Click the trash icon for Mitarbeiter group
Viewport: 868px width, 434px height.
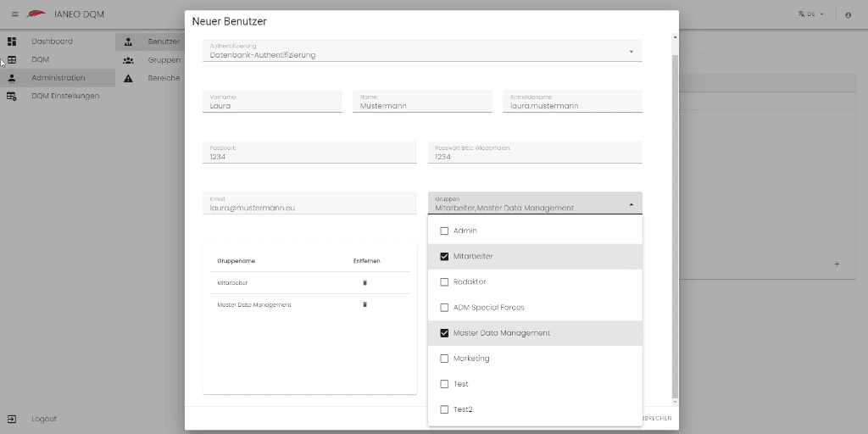pyautogui.click(x=364, y=282)
